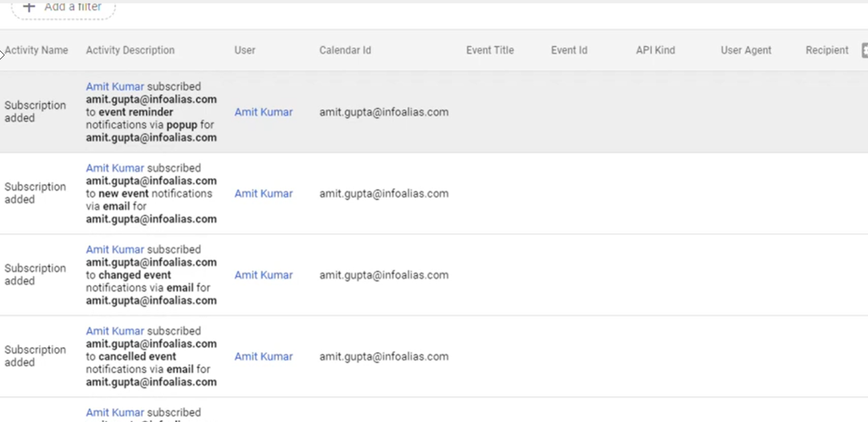This screenshot has width=868, height=422.
Task: Select the API Kind column header
Action: (x=656, y=50)
